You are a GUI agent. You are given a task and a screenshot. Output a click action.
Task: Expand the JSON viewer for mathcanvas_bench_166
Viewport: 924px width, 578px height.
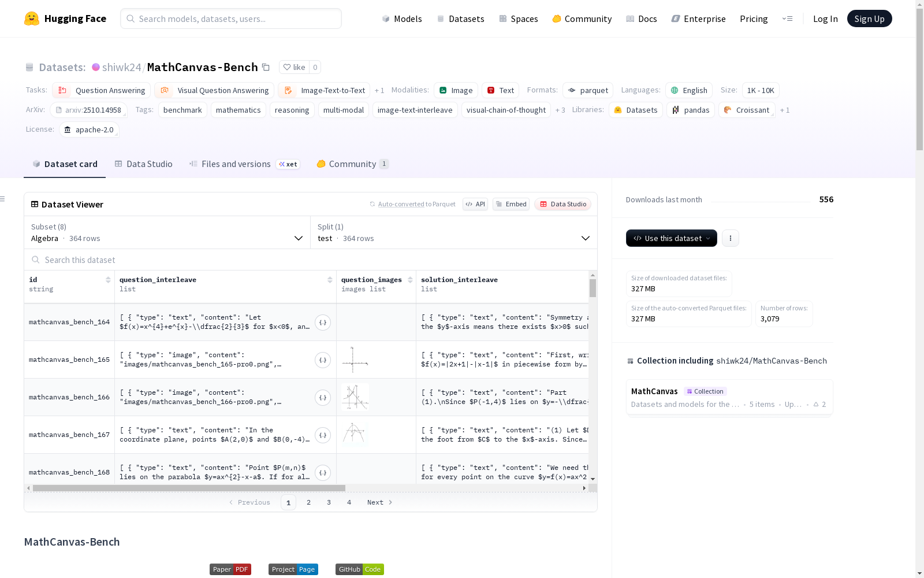[323, 398]
